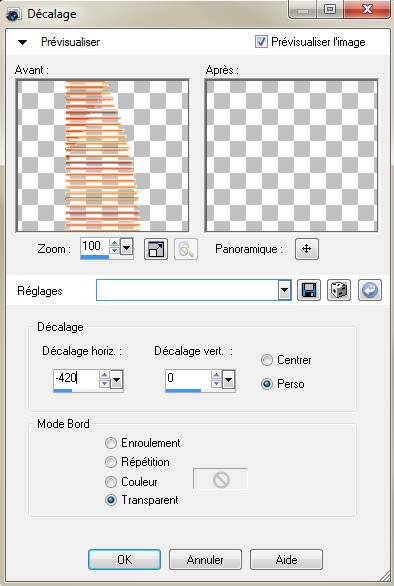Click the Panoramique pan arrows icon
The height and width of the screenshot is (586, 394).
pos(307,249)
